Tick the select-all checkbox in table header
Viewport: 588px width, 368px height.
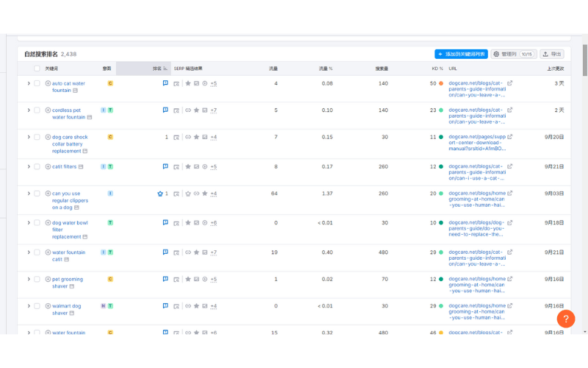[37, 68]
